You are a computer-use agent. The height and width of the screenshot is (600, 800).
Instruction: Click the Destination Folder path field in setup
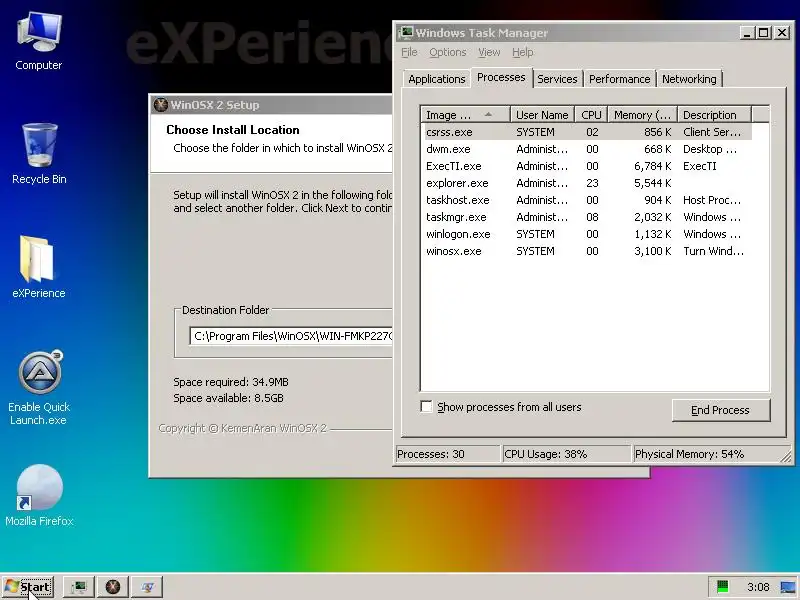(291, 336)
